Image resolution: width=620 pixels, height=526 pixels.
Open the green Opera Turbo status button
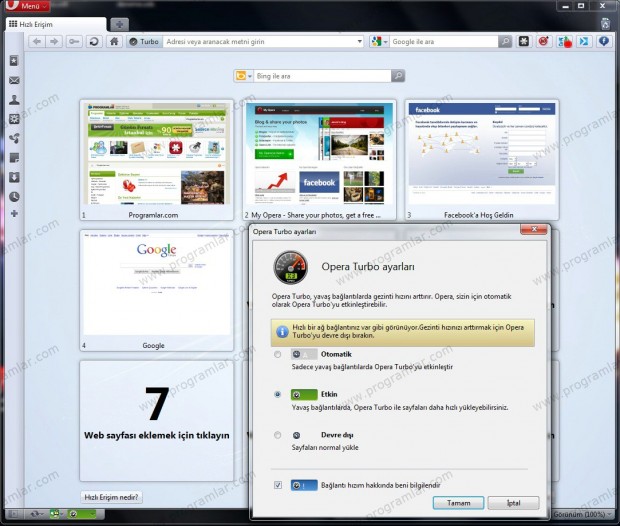tap(81, 514)
